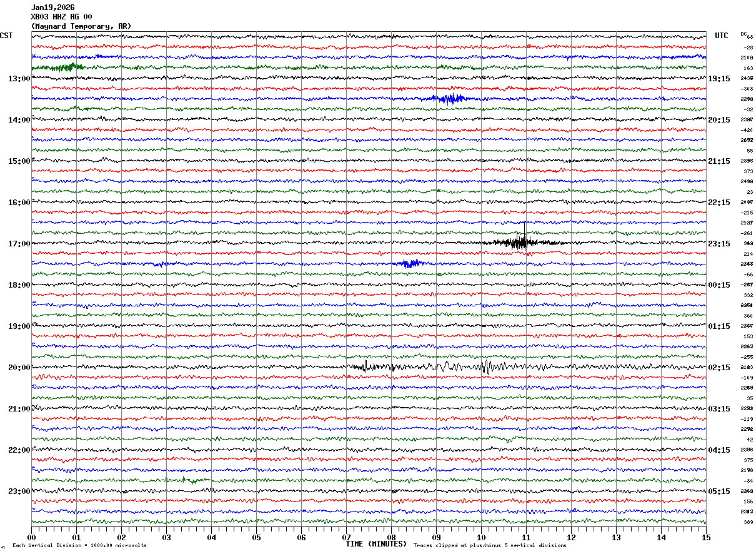
Task: Click the DC offset value 214
Action: tap(748, 254)
